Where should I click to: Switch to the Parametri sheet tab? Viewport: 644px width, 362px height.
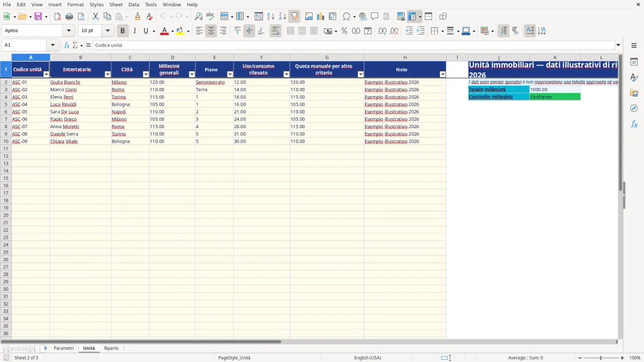(64, 348)
